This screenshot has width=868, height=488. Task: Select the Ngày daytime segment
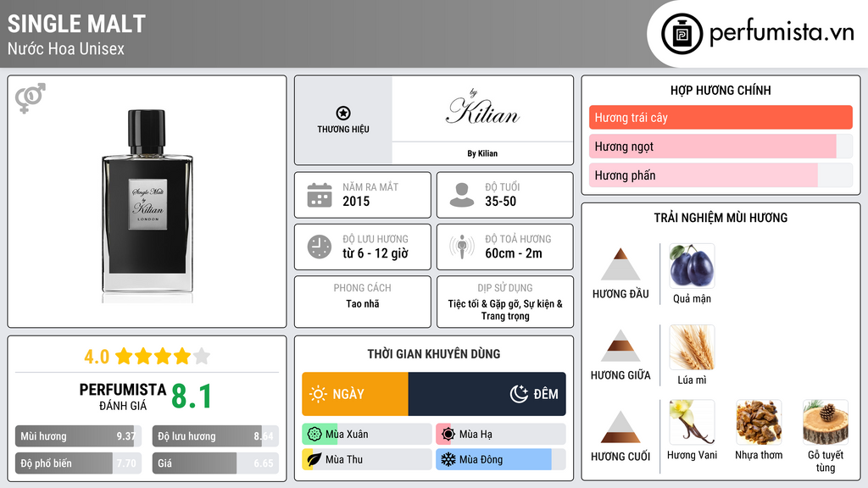[355, 394]
